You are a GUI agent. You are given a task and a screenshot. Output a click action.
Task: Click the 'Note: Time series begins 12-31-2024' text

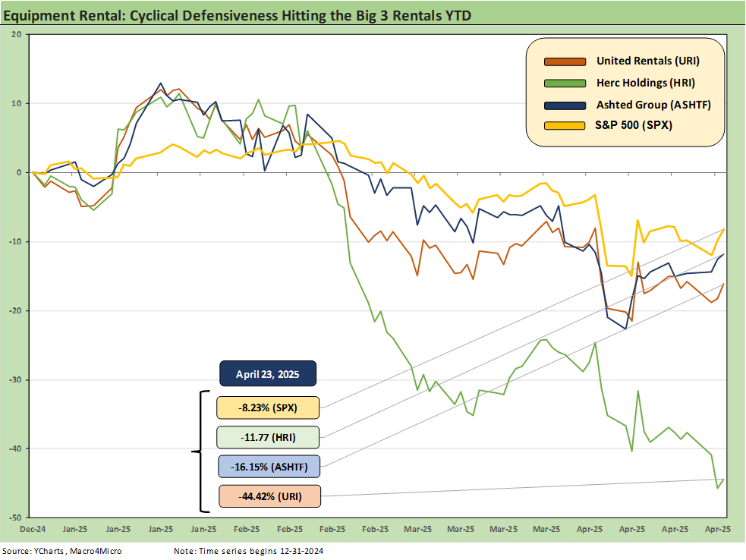248,551
